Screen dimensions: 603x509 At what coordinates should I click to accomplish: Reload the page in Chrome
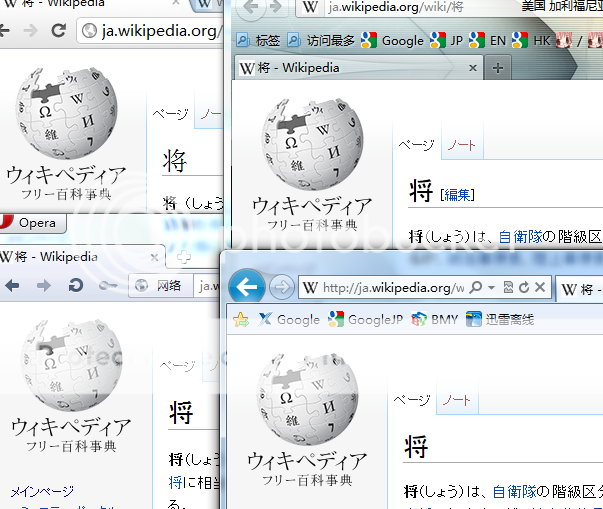[x=58, y=30]
